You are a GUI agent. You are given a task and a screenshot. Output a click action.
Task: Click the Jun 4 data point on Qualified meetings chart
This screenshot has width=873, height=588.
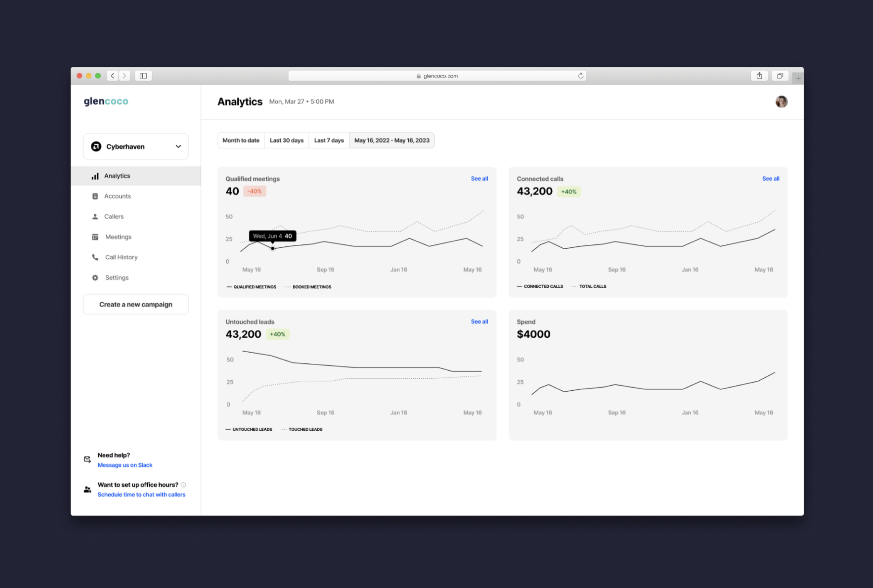coord(273,249)
